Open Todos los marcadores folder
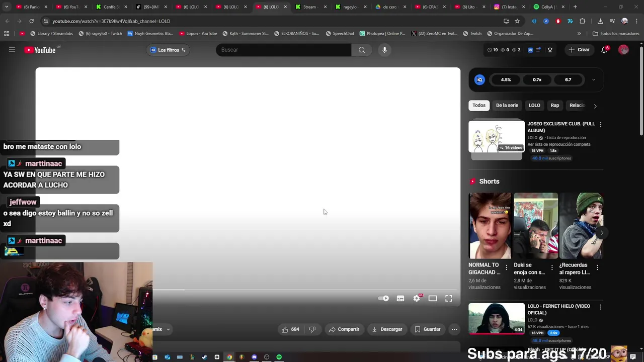 [616, 34]
